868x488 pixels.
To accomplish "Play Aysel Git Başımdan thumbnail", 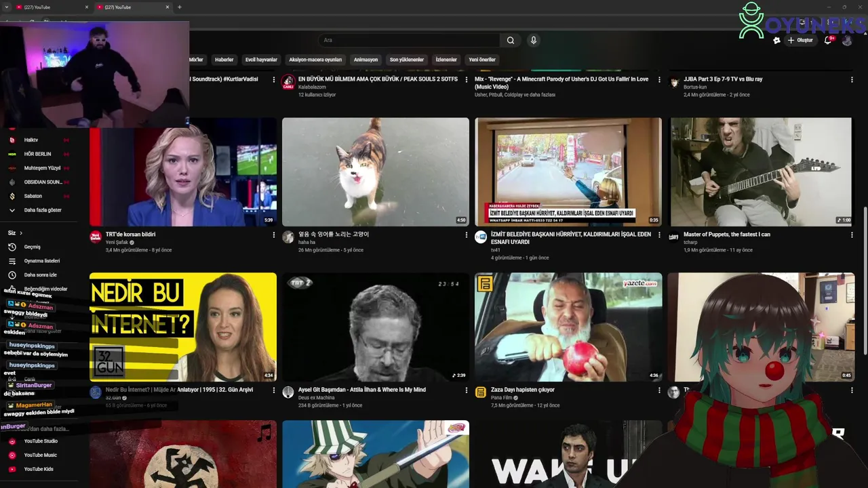I will [376, 327].
